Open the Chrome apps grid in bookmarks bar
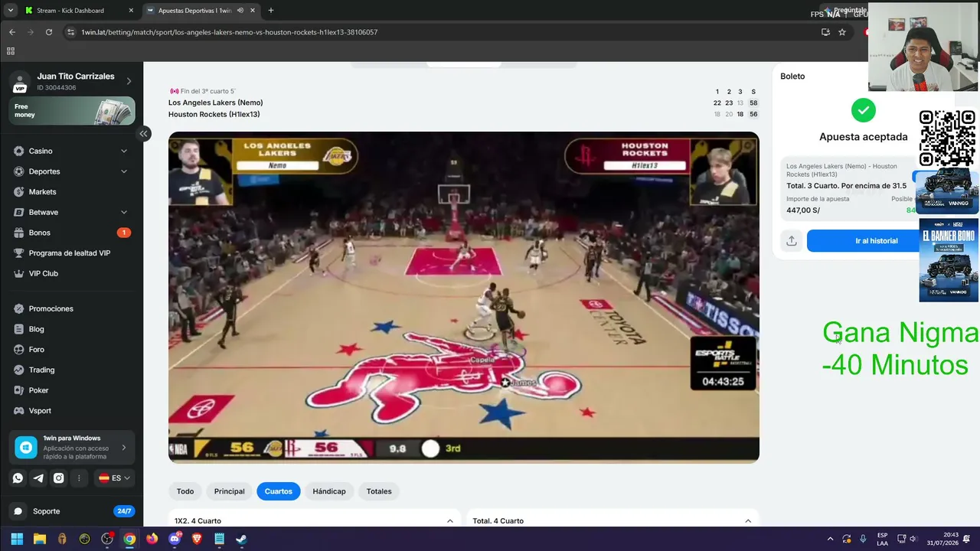Viewport: 980px width, 551px height. (11, 51)
